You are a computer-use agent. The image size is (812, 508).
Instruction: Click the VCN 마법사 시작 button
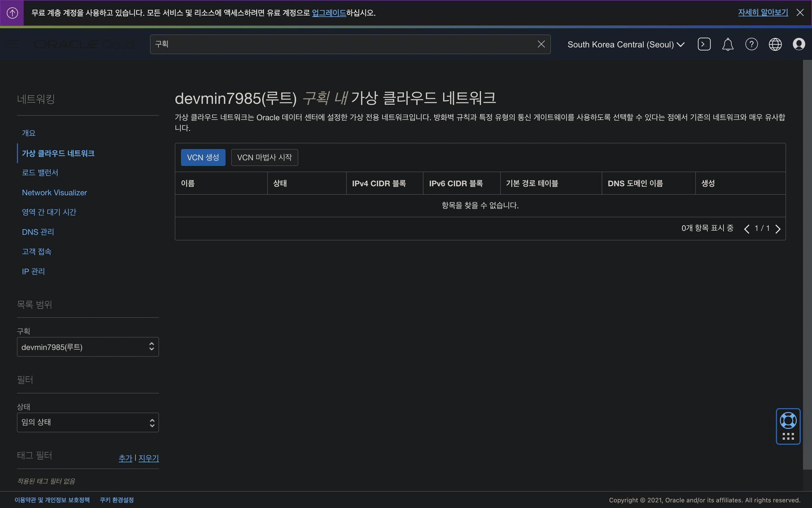(x=264, y=157)
